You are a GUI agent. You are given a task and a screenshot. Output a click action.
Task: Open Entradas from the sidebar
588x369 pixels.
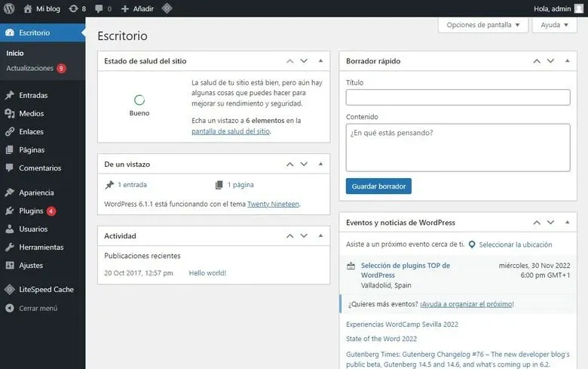pos(33,95)
